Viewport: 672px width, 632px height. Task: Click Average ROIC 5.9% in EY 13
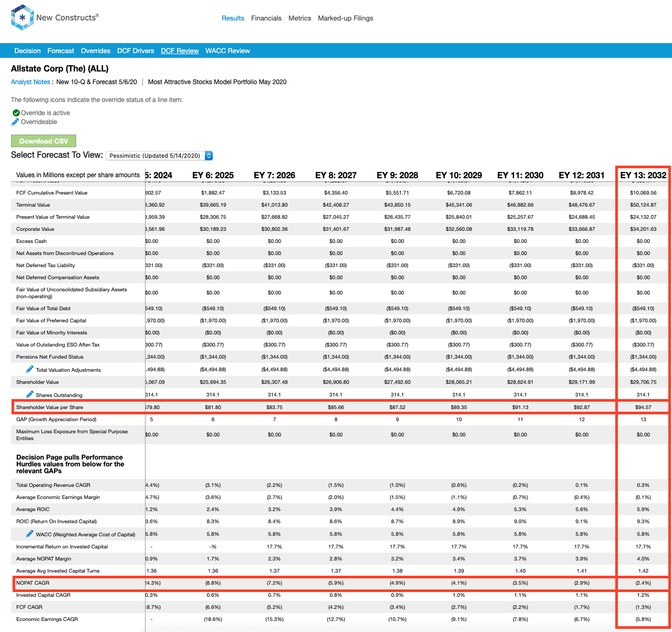[643, 509]
